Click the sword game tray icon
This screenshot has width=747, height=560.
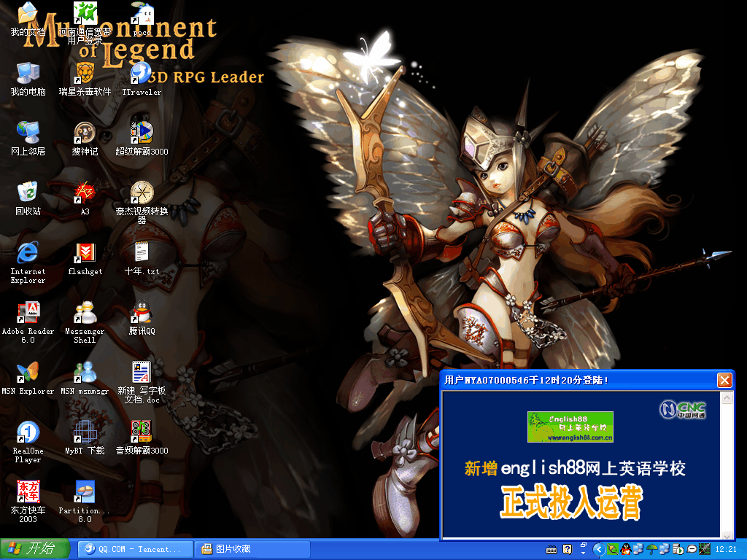pyautogui.click(x=704, y=549)
